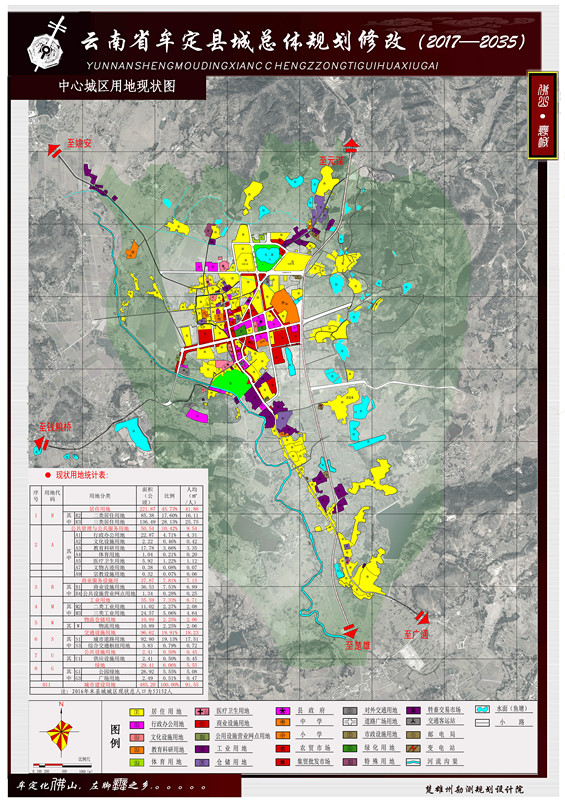The height and width of the screenshot is (800, 565).
Task: Click the 变电站 legend symbol
Action: [x=413, y=748]
